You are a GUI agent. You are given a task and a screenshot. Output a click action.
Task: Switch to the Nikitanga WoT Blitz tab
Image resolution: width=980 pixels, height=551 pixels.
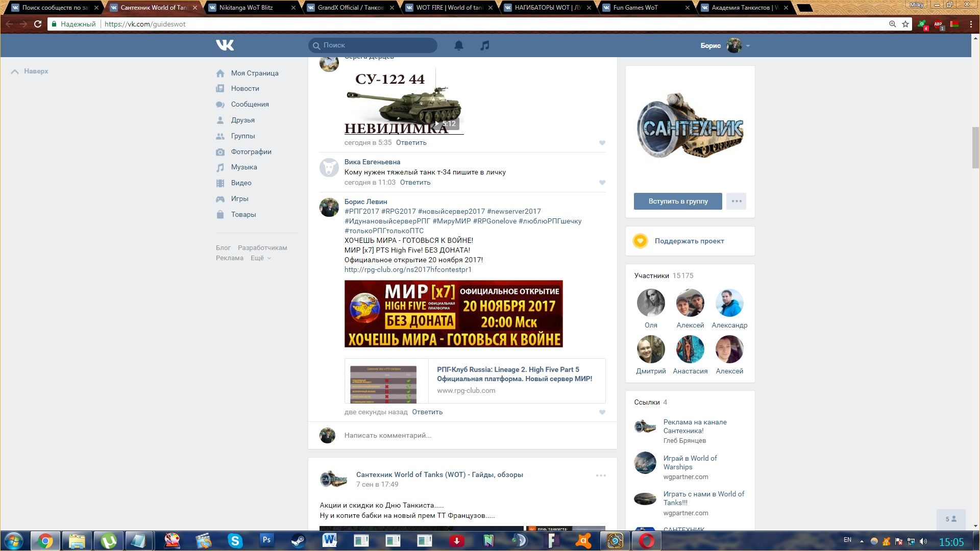click(x=246, y=8)
